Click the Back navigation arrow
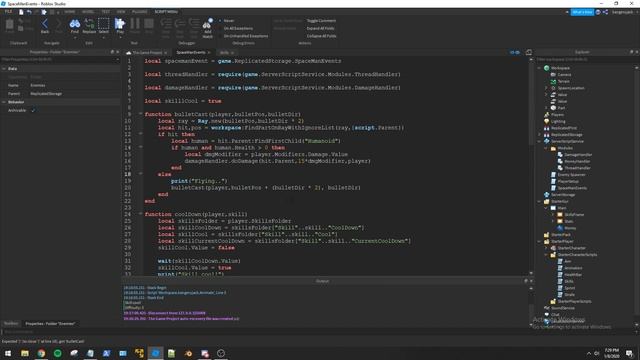 point(45,24)
